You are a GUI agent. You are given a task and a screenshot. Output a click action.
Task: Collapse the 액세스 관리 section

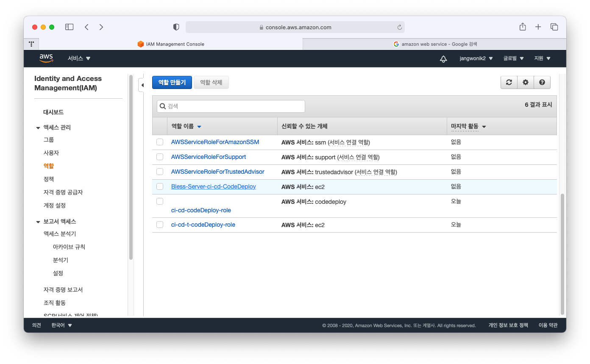(38, 128)
